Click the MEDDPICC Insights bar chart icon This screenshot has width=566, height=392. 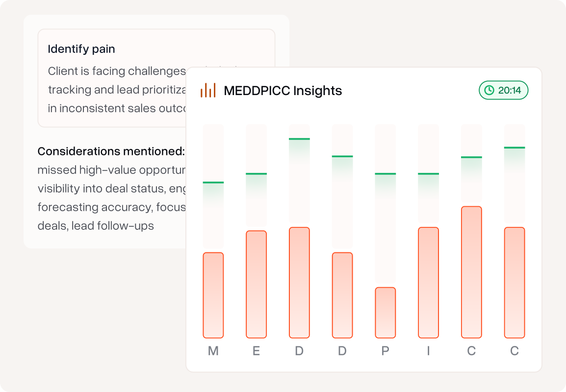(207, 90)
